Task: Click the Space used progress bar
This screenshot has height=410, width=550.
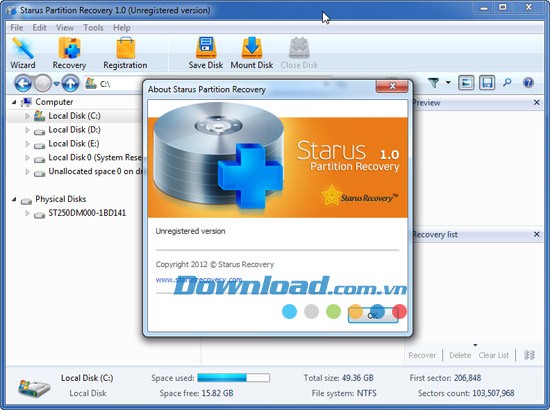Action: pyautogui.click(x=234, y=378)
